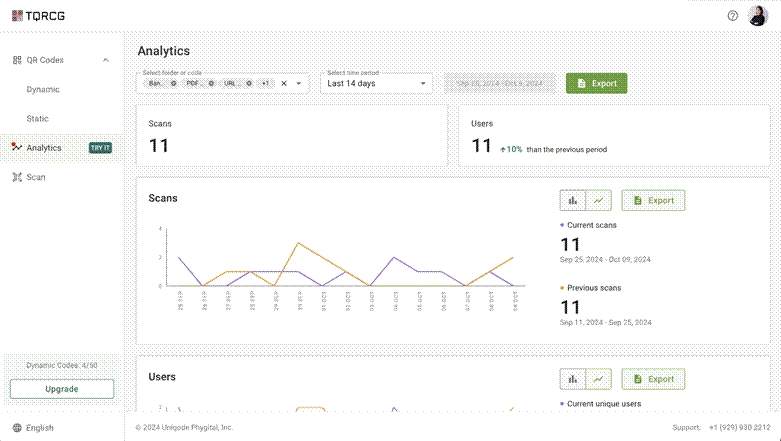Switch Scans chart to bar view
Viewport: 781px width, 441px height.
573,200
